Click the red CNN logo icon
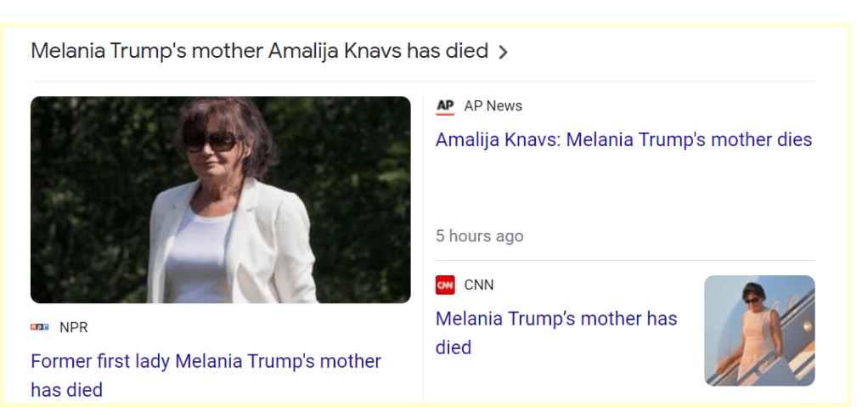Screen dimensions: 868x407 click(445, 285)
